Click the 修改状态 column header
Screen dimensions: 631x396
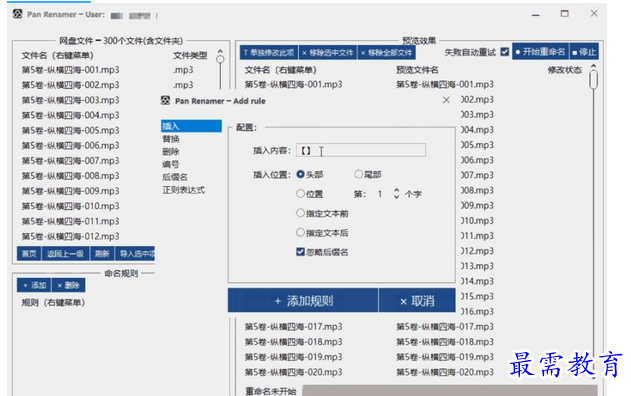tap(565, 70)
